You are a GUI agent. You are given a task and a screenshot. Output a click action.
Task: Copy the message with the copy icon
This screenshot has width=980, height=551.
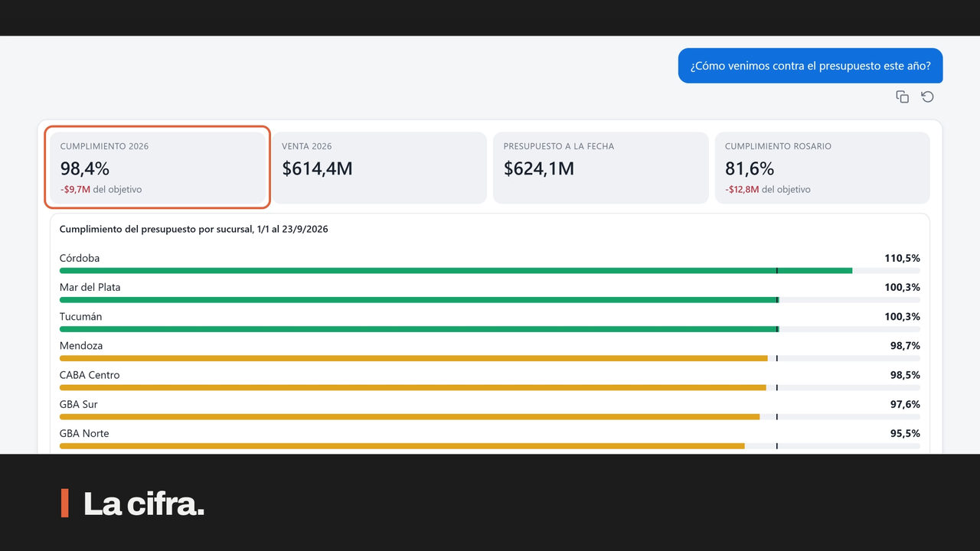903,96
